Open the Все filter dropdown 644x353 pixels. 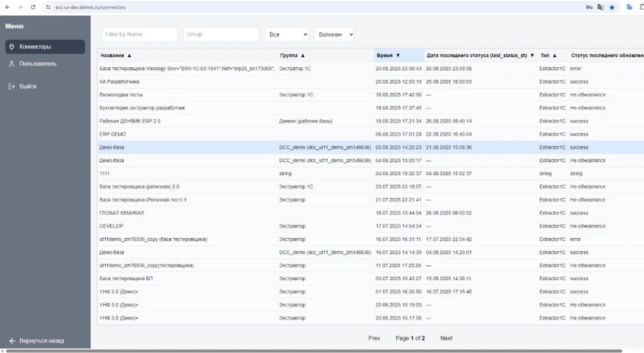(x=287, y=35)
